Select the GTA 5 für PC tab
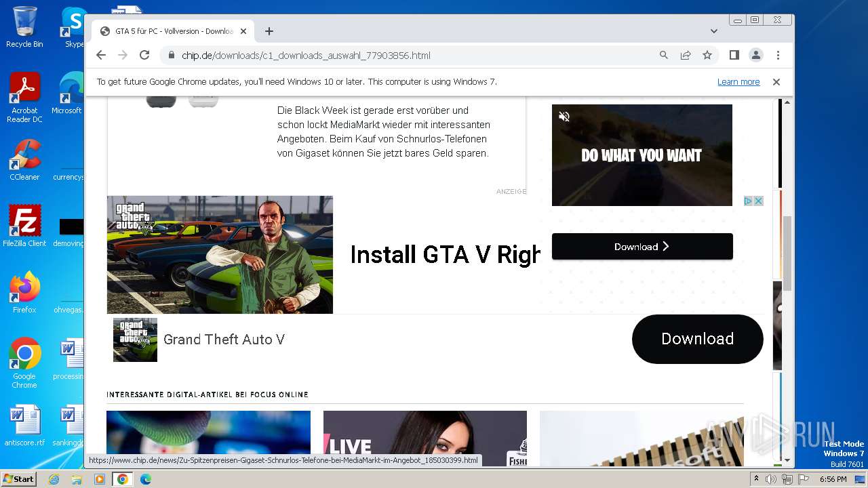This screenshot has width=868, height=488. pos(173,31)
